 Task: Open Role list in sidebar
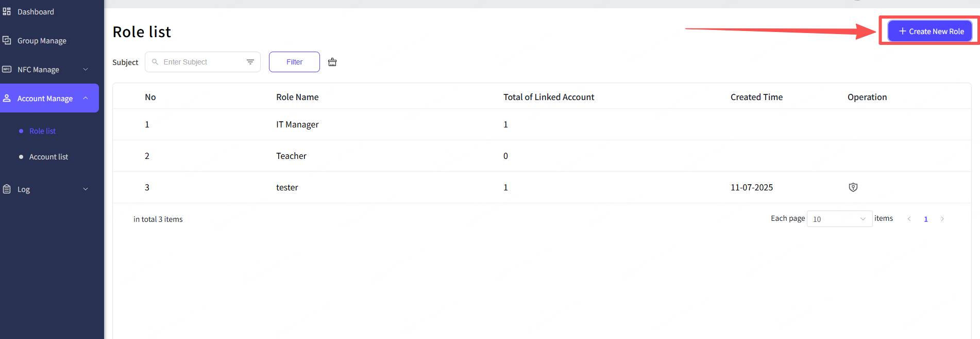point(42,131)
